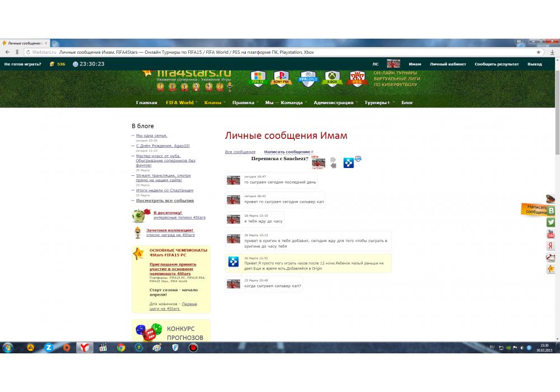Click the browser back arrow
Viewport: 560px width, 392px height.
7,52
